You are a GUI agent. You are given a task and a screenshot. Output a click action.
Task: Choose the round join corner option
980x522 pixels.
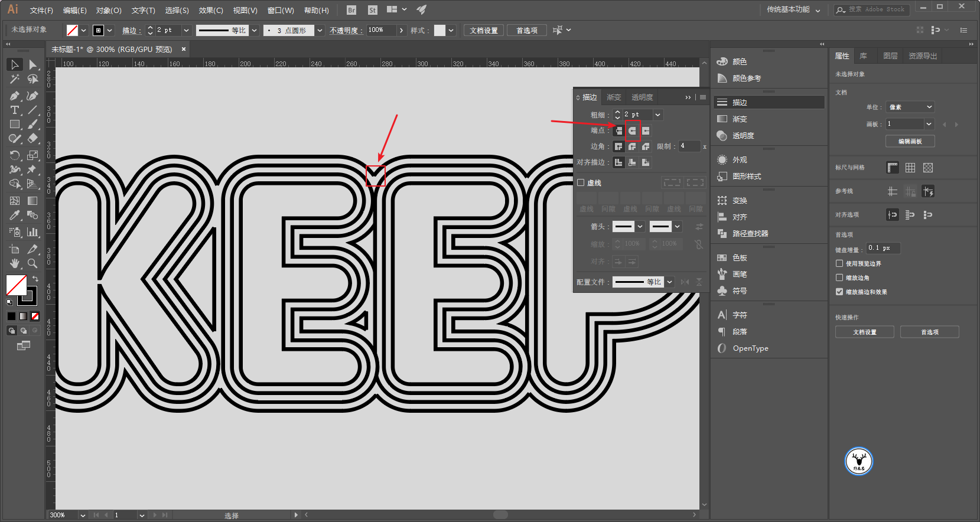(632, 146)
